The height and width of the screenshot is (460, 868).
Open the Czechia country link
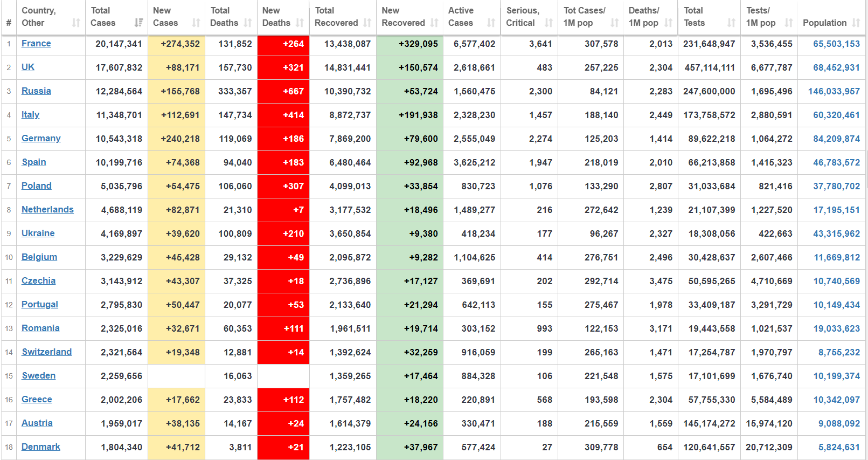pyautogui.click(x=38, y=280)
